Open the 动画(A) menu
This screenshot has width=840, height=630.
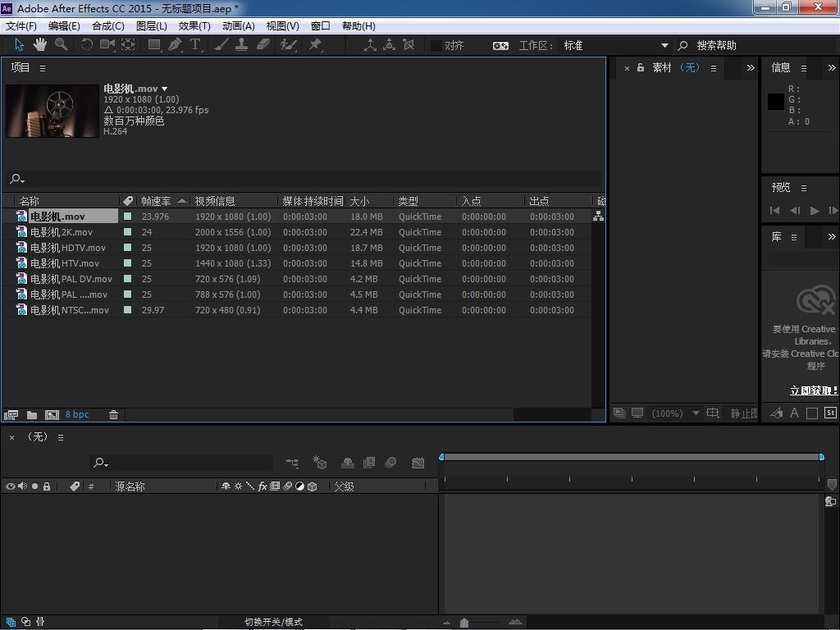coord(239,25)
